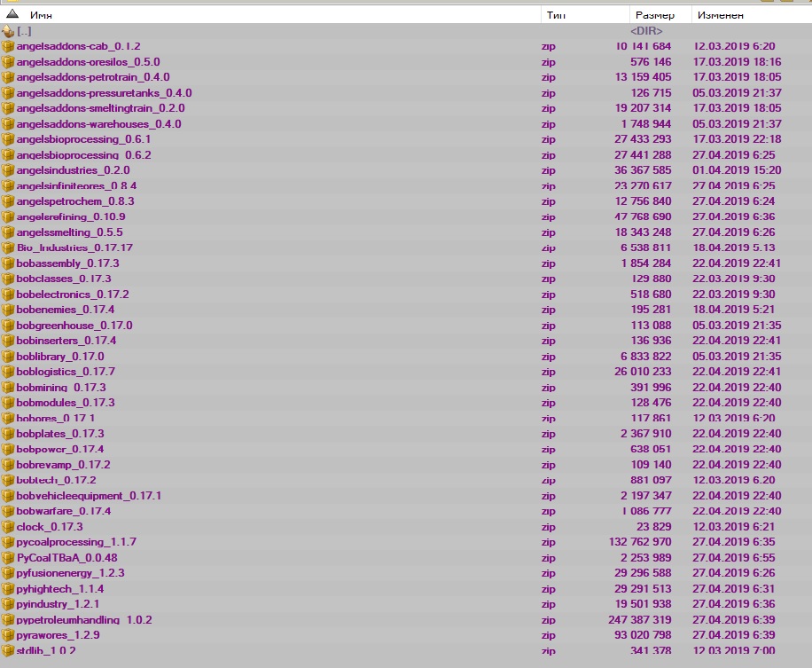Click the bobvehicleequipment_0.17.1 file name
The height and width of the screenshot is (668, 812).
click(89, 496)
